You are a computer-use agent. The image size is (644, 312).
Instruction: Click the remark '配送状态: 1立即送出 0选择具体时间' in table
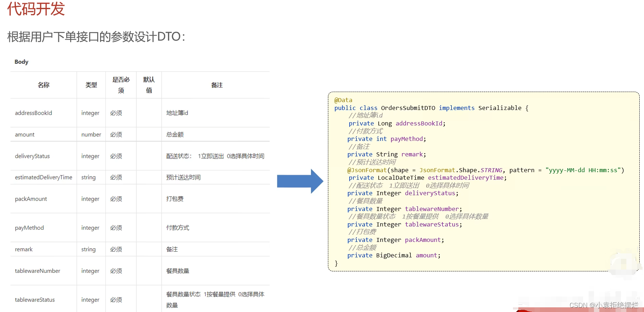coord(215,156)
